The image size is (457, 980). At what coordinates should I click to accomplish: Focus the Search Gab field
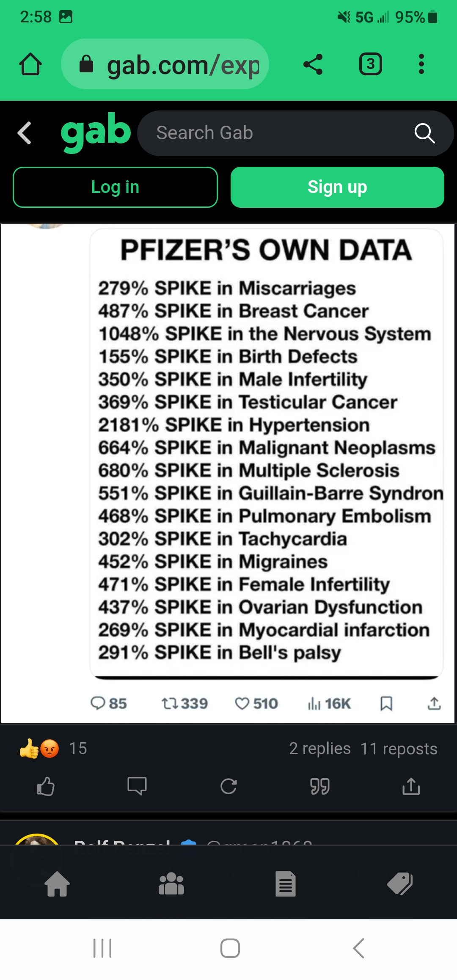tap(275, 133)
